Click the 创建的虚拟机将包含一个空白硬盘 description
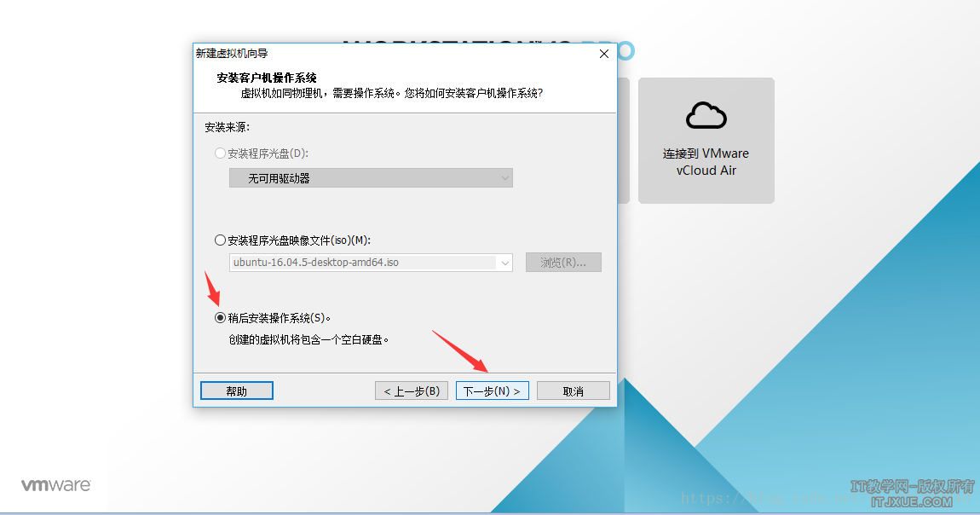980x515 pixels. click(308, 340)
